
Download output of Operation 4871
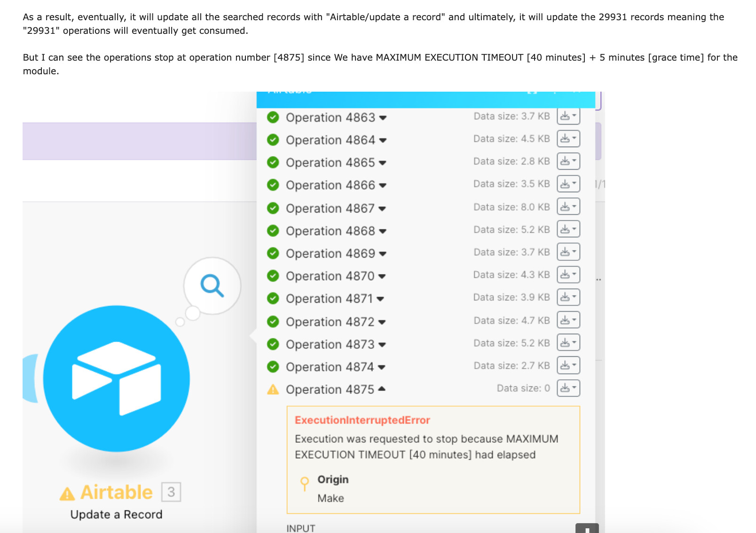(x=568, y=297)
